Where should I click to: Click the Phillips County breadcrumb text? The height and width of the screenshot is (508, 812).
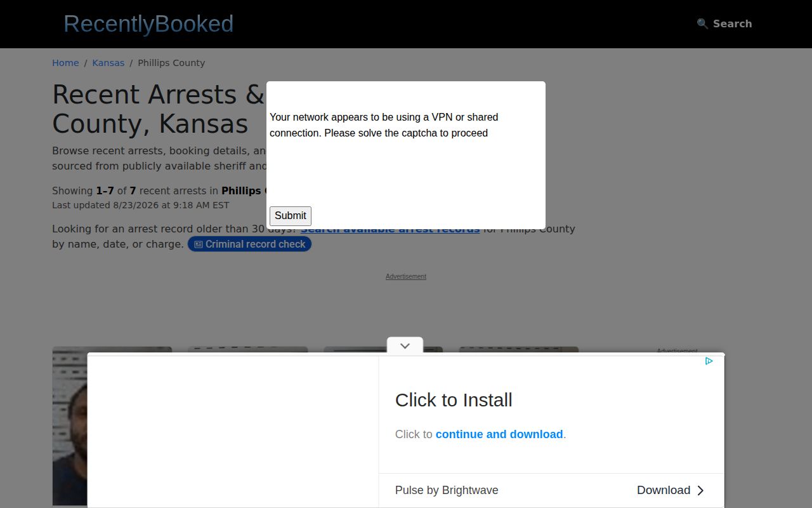coord(171,63)
